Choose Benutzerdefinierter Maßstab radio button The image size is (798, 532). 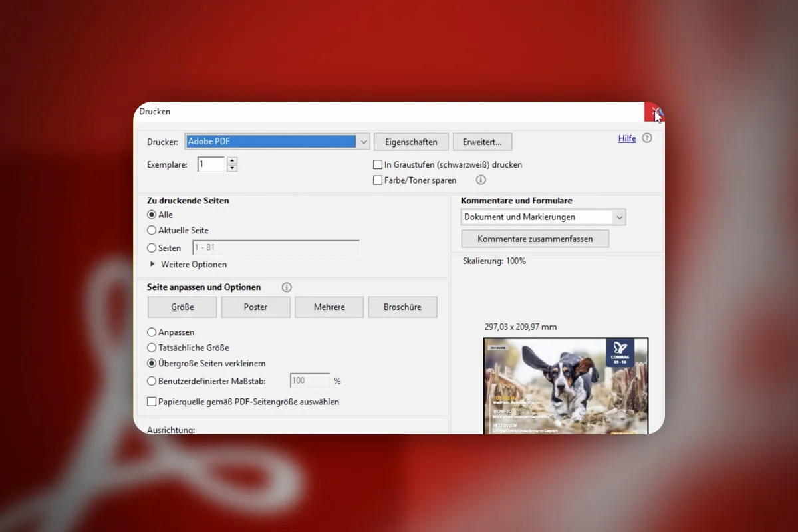[x=152, y=381]
